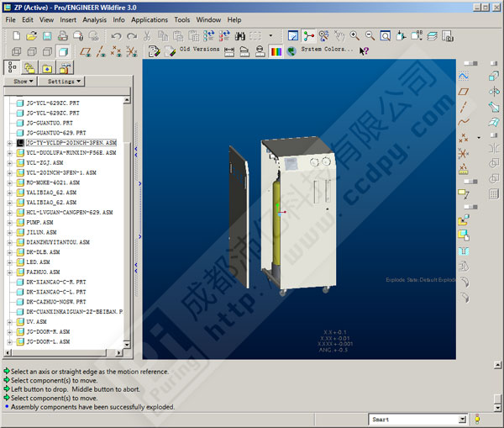
Task: Select RO-MOKE-4021.ASM in model tree
Action: coord(53,182)
